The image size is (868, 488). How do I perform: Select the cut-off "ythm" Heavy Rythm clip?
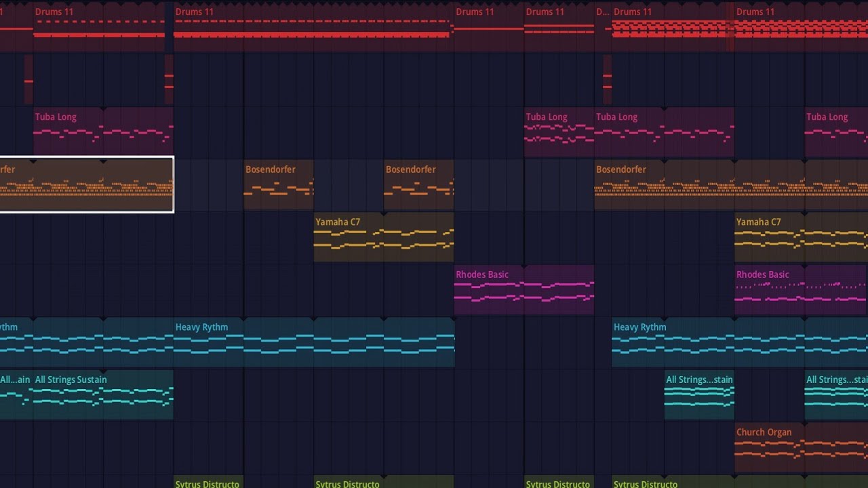point(87,342)
